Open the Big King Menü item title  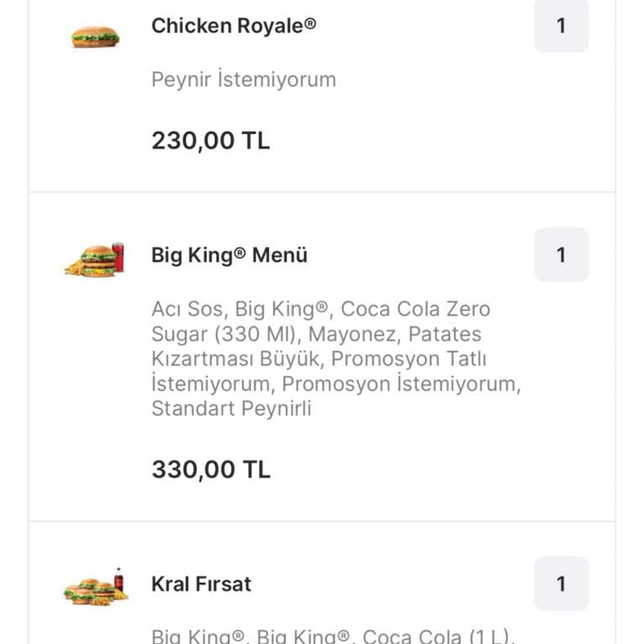click(229, 255)
